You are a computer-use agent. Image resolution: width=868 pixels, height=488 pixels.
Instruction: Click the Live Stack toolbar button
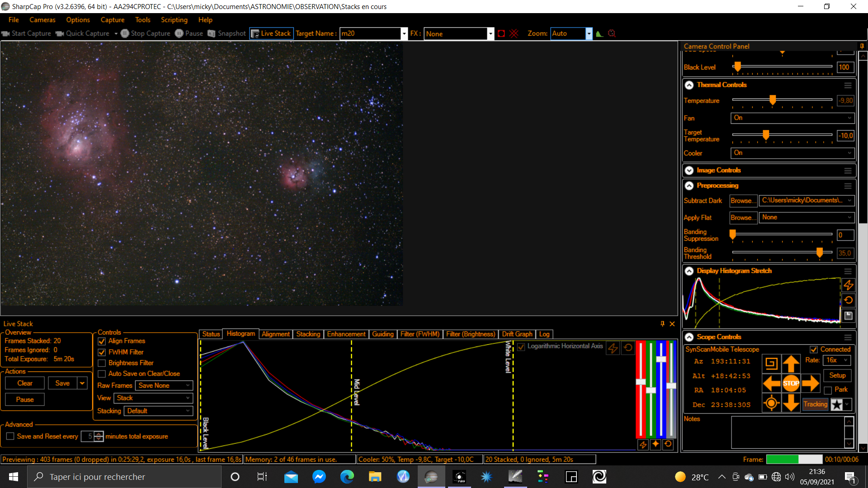coord(271,33)
